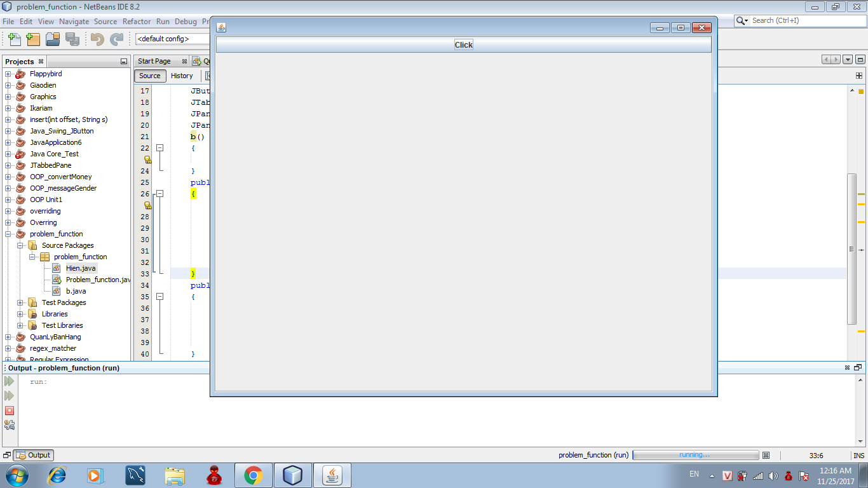Viewport: 868px width, 488px height.
Task: Click the New Project toolbar icon
Action: 33,39
